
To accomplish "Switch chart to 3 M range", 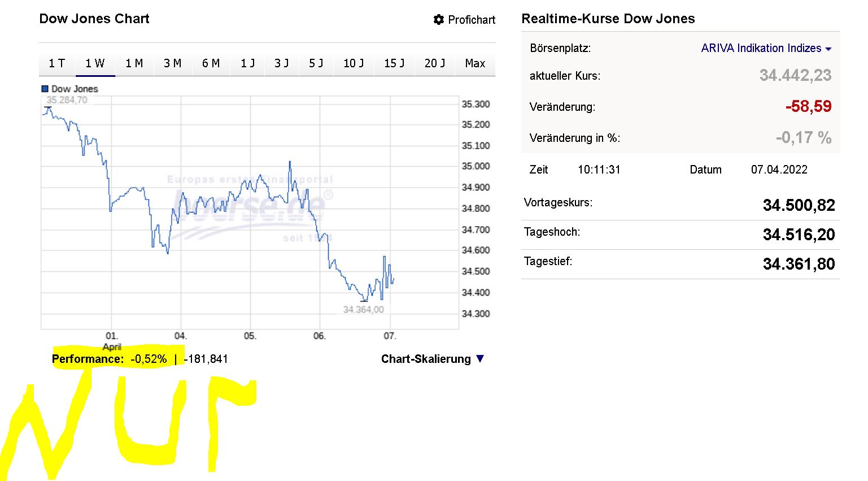I will 172,63.
